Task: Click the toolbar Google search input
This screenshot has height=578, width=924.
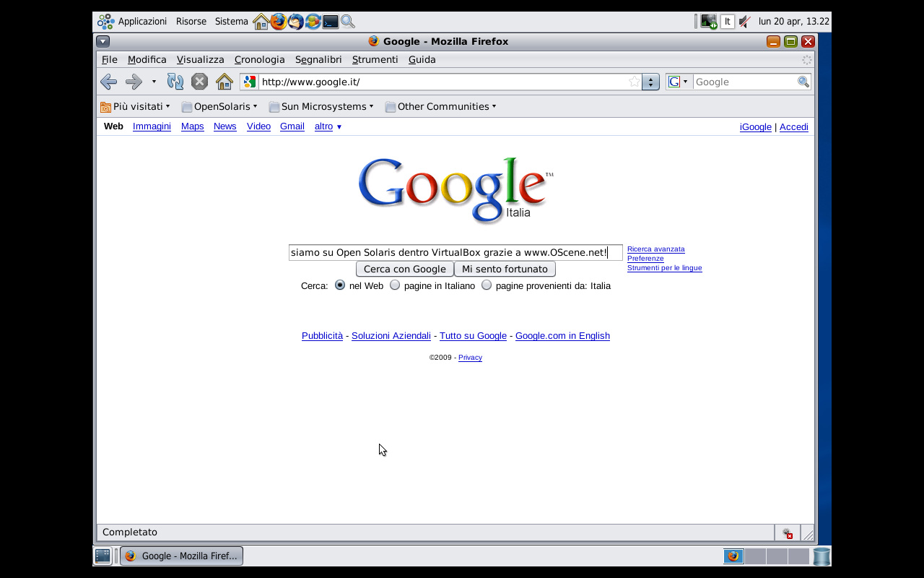Action: 744,82
